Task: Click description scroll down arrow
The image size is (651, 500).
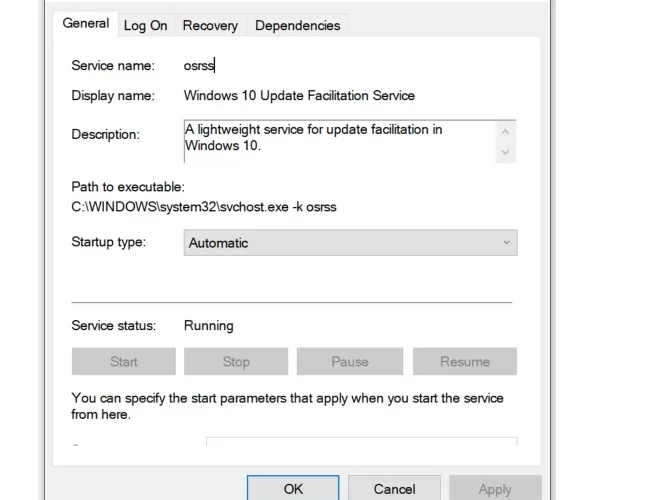Action: pos(505,152)
